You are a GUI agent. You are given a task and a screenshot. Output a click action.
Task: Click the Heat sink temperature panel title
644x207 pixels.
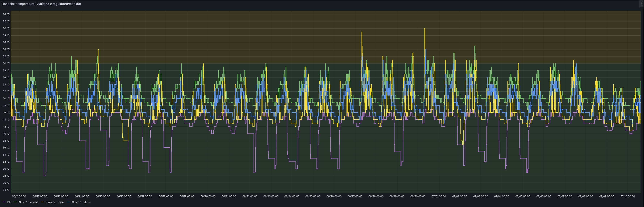41,4
